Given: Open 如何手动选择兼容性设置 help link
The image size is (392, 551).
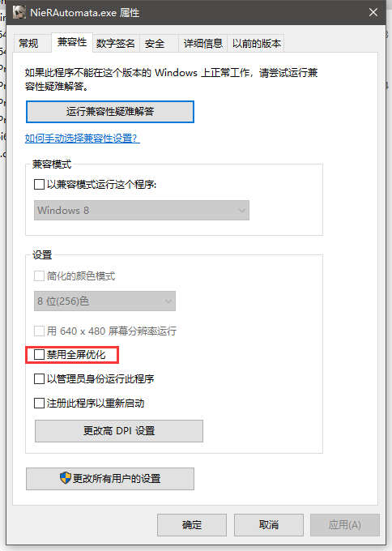Looking at the screenshot, I should point(83,138).
